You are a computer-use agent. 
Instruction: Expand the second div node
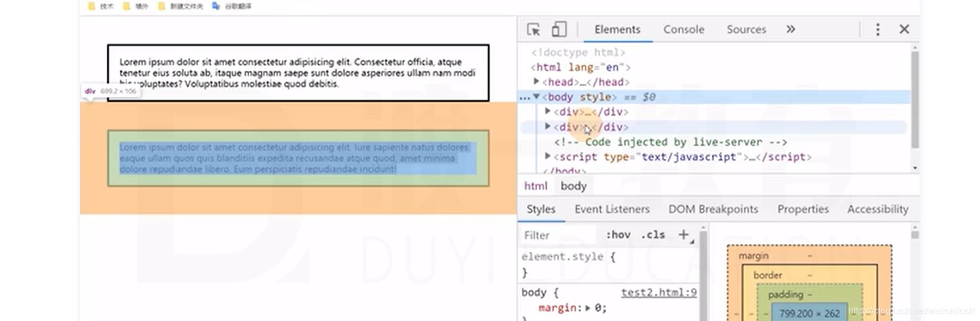pos(548,126)
